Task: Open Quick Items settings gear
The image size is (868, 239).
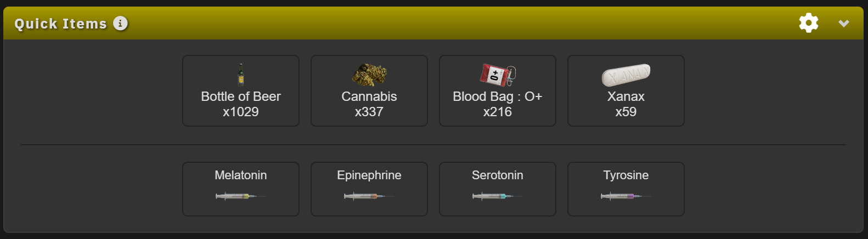Action: click(x=809, y=23)
